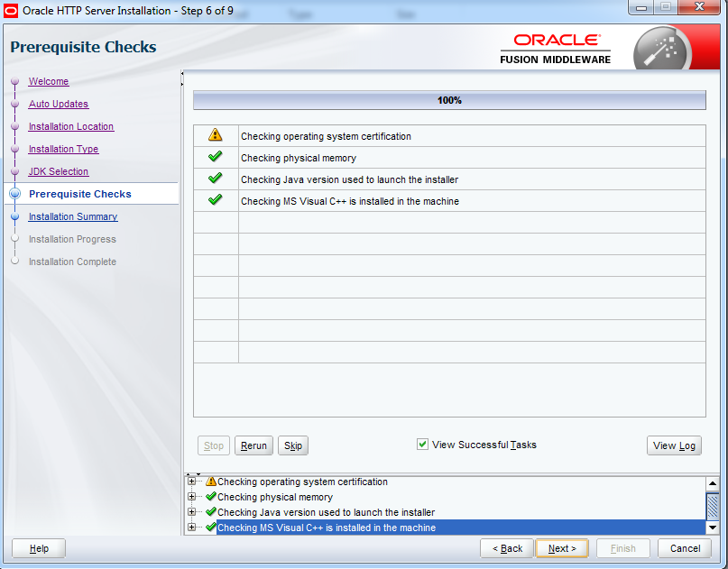Image resolution: width=728 pixels, height=569 pixels.
Task: Expand Checking MS Visual C++ tree node
Action: click(x=191, y=528)
